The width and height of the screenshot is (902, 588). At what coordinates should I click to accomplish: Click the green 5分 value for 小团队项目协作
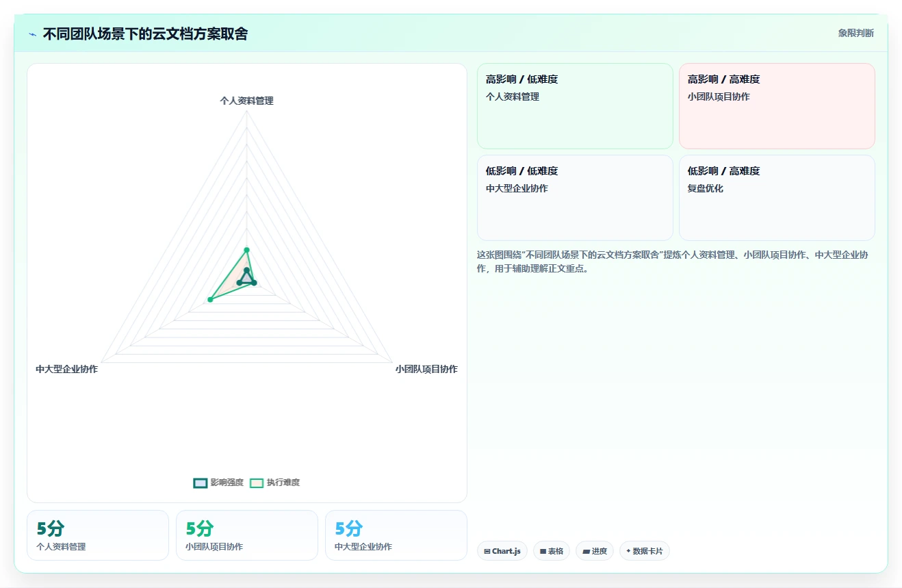click(x=200, y=528)
